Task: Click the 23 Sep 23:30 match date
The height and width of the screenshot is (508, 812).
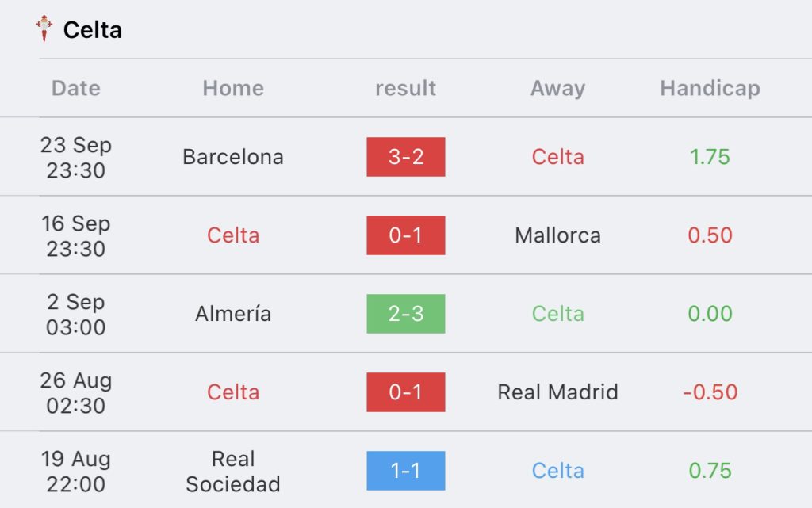Action: pyautogui.click(x=75, y=157)
